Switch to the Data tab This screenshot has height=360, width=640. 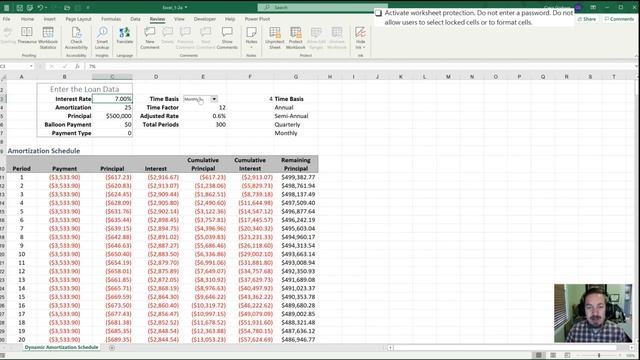tap(135, 19)
